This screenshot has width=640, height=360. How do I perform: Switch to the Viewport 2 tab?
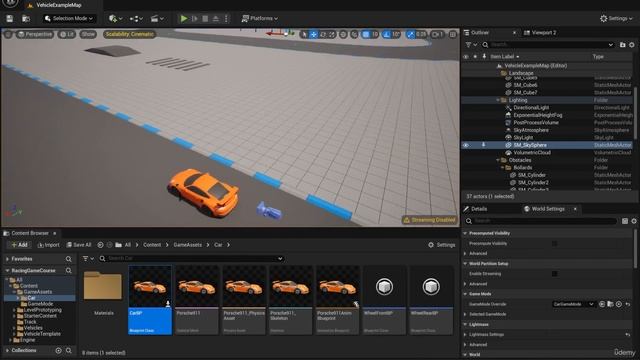click(540, 33)
